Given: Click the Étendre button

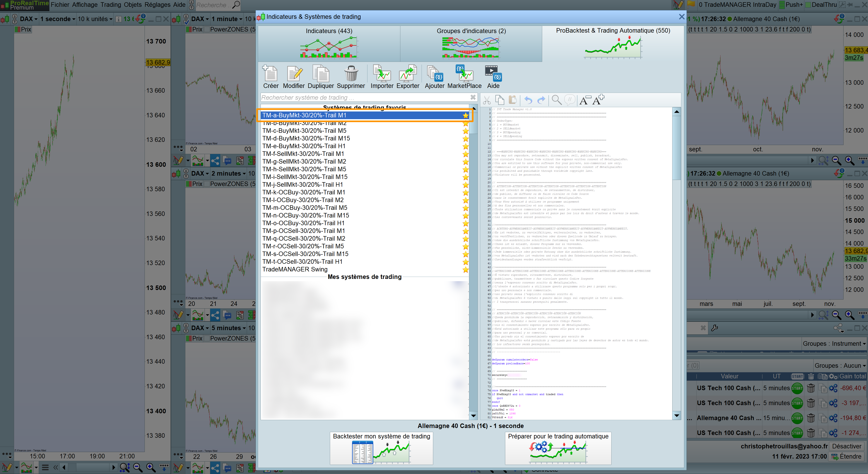Looking at the screenshot, I should pos(846,457).
